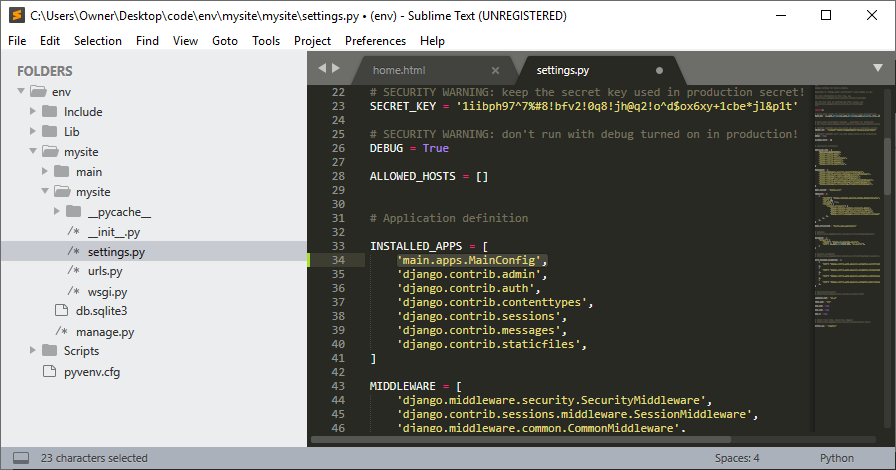Open the Edit menu

pyautogui.click(x=50, y=41)
